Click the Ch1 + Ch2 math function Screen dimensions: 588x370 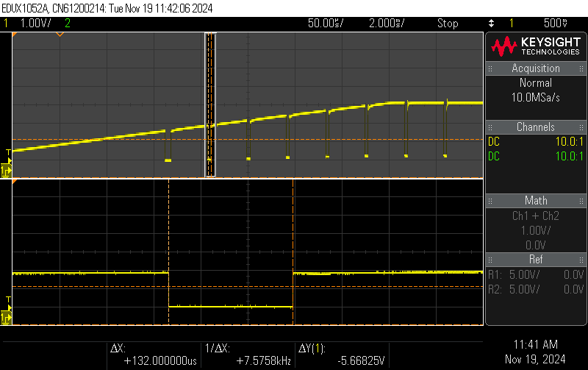tap(536, 216)
